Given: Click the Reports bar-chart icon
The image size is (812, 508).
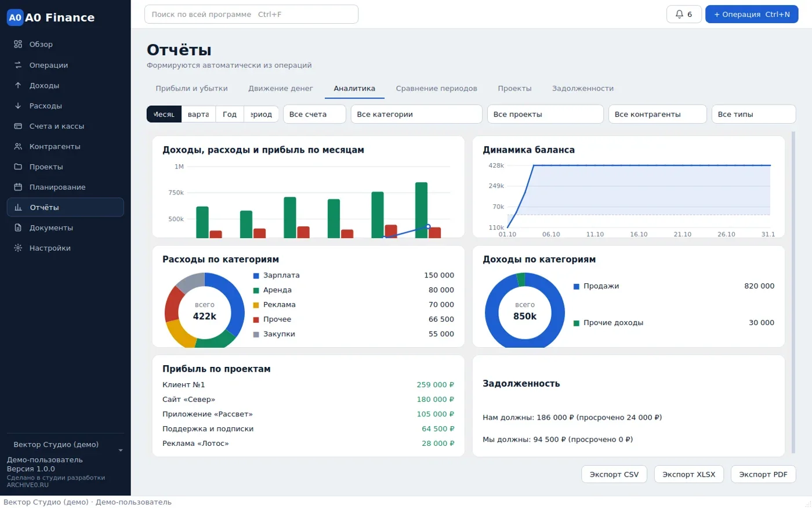Looking at the screenshot, I should click(18, 207).
